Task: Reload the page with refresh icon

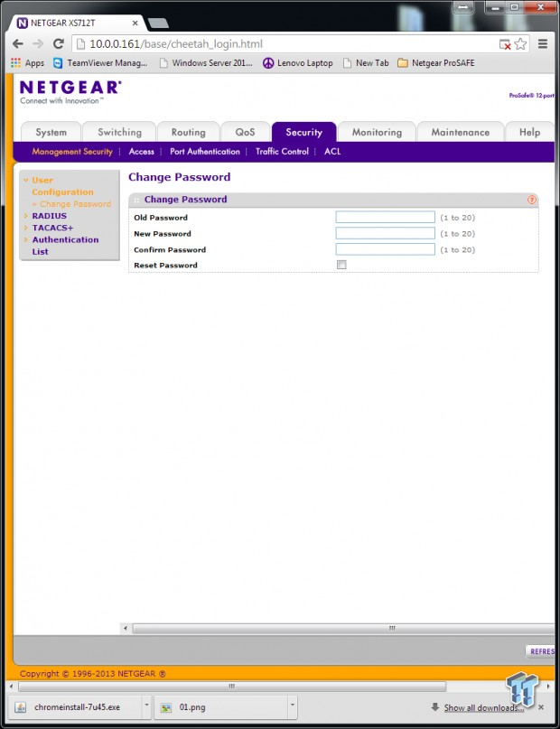Action: (x=59, y=44)
